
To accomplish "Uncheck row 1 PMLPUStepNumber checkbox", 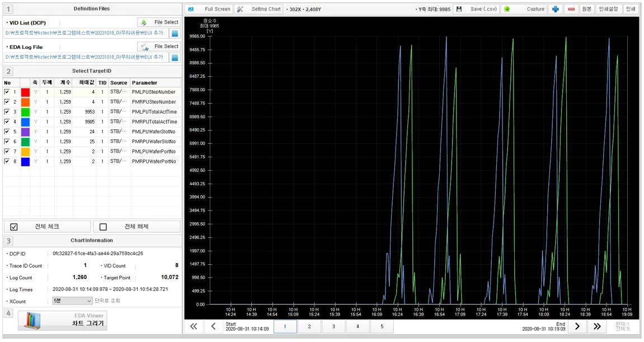I will click(7, 92).
